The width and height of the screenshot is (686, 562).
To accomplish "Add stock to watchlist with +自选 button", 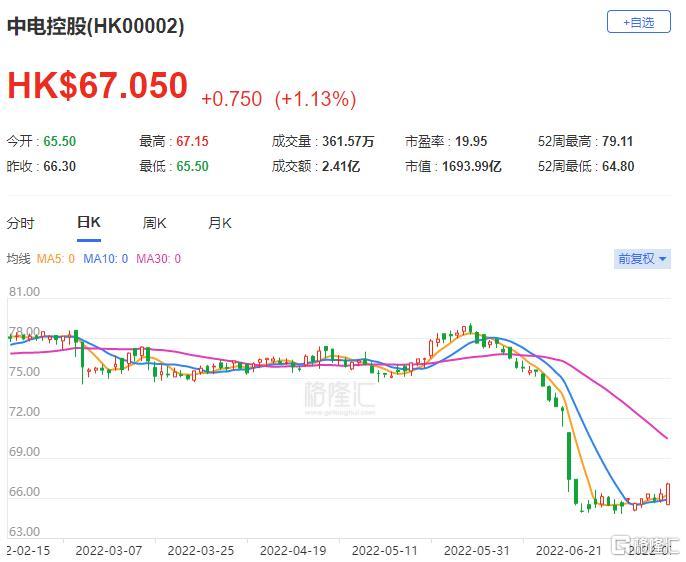I will tap(639, 22).
